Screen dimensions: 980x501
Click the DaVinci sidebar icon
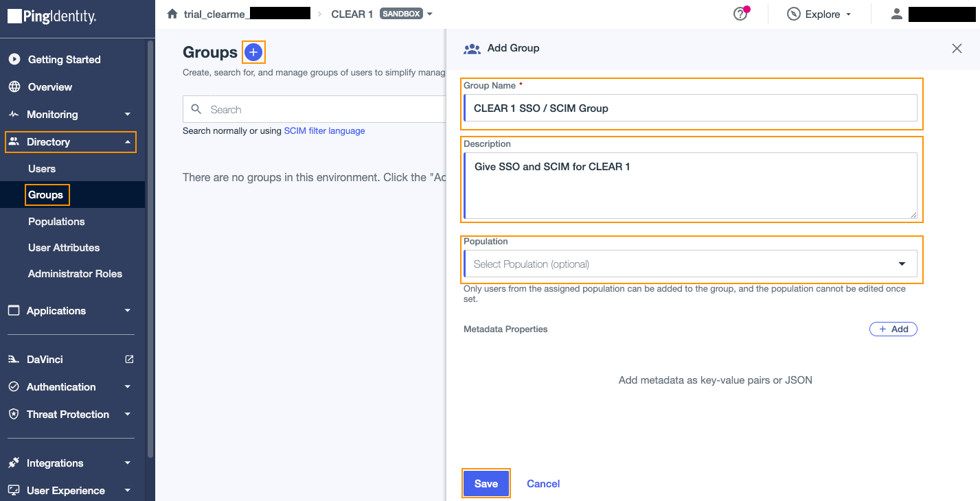[x=14, y=360]
